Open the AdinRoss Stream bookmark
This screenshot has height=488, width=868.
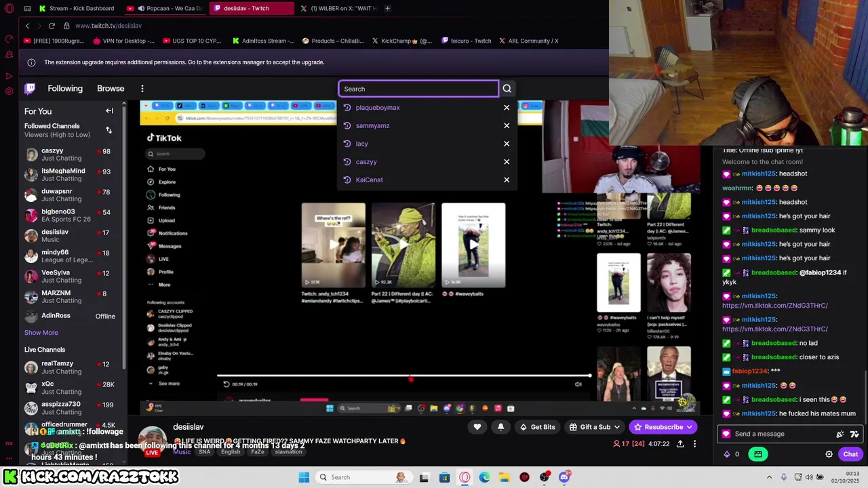click(263, 41)
